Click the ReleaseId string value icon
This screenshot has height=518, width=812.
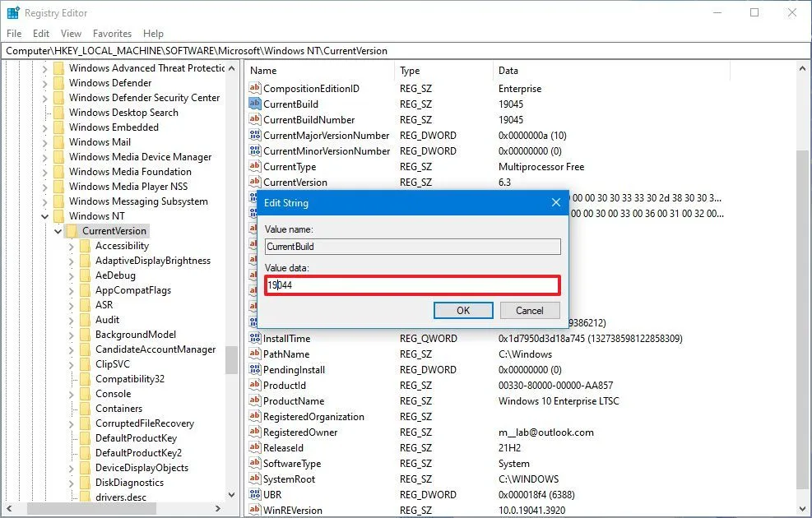(x=255, y=447)
